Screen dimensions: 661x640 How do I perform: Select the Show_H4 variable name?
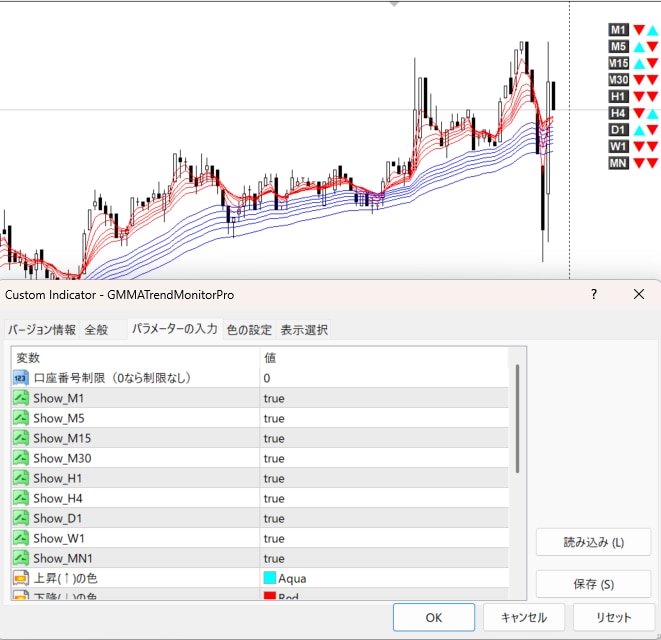coord(58,498)
